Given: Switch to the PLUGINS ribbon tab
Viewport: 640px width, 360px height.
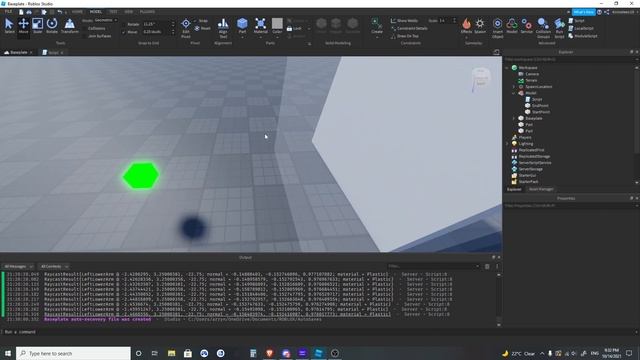Looking at the screenshot, I should tap(147, 12).
